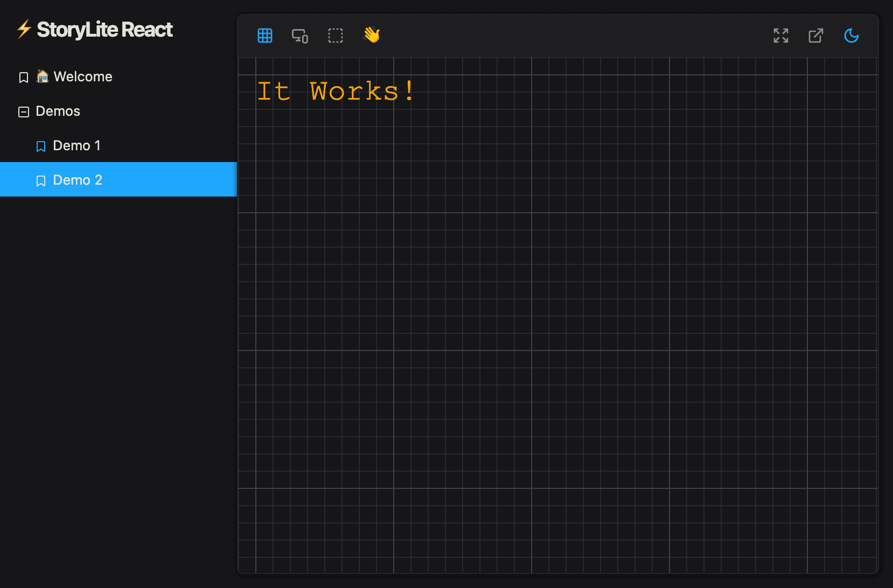The height and width of the screenshot is (588, 893).
Task: Click the bookmark icon beside Demo 1
Action: (41, 146)
